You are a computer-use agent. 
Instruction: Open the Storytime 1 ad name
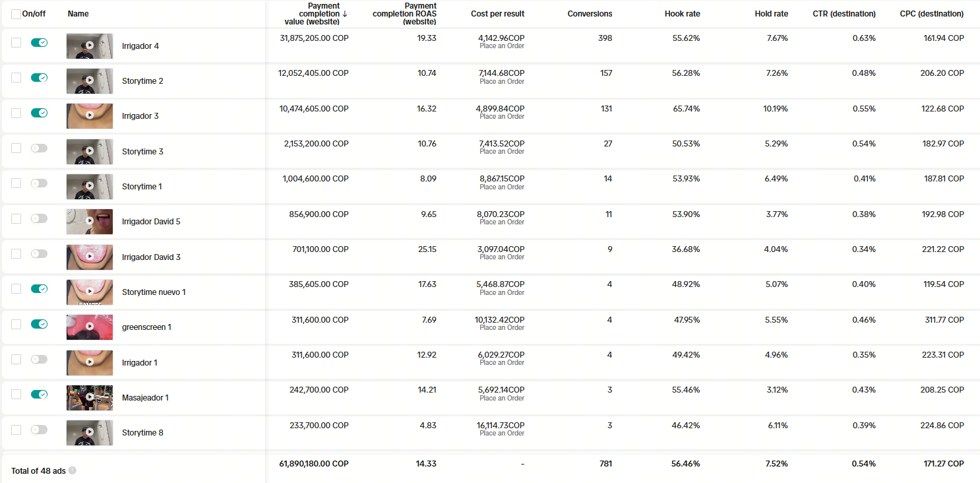(142, 187)
